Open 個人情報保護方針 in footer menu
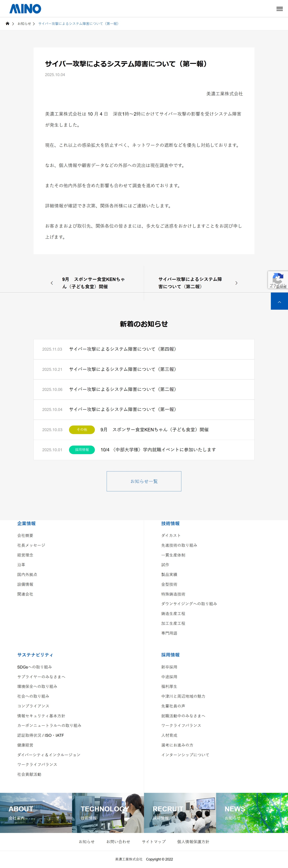The height and width of the screenshot is (868, 288). coord(193,841)
